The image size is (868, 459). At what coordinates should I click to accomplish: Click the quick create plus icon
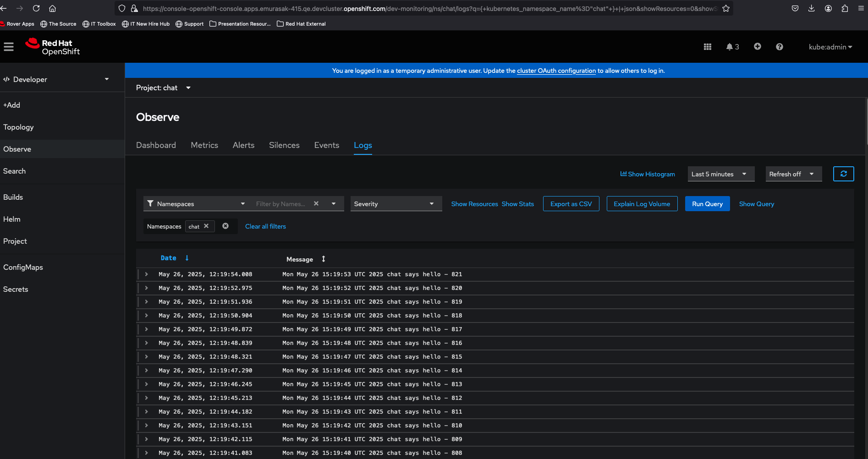pyautogui.click(x=757, y=47)
